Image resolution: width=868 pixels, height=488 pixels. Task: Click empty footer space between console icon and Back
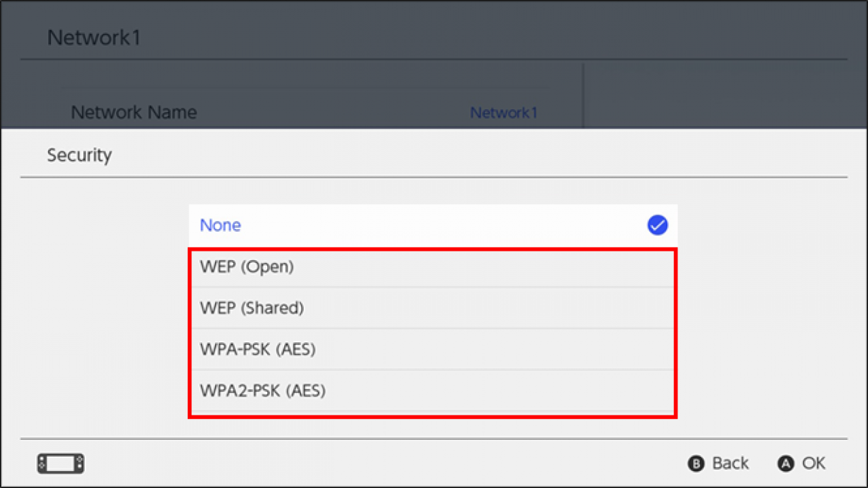pos(380,464)
